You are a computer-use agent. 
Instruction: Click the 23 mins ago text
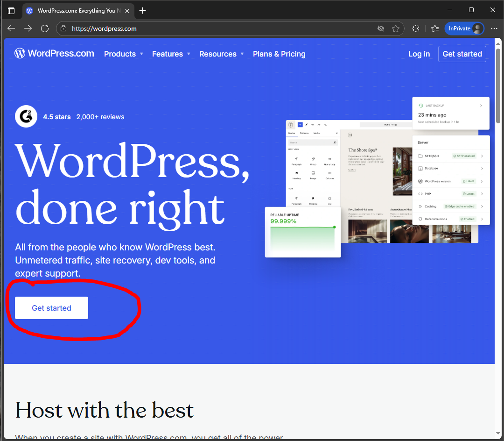point(432,115)
